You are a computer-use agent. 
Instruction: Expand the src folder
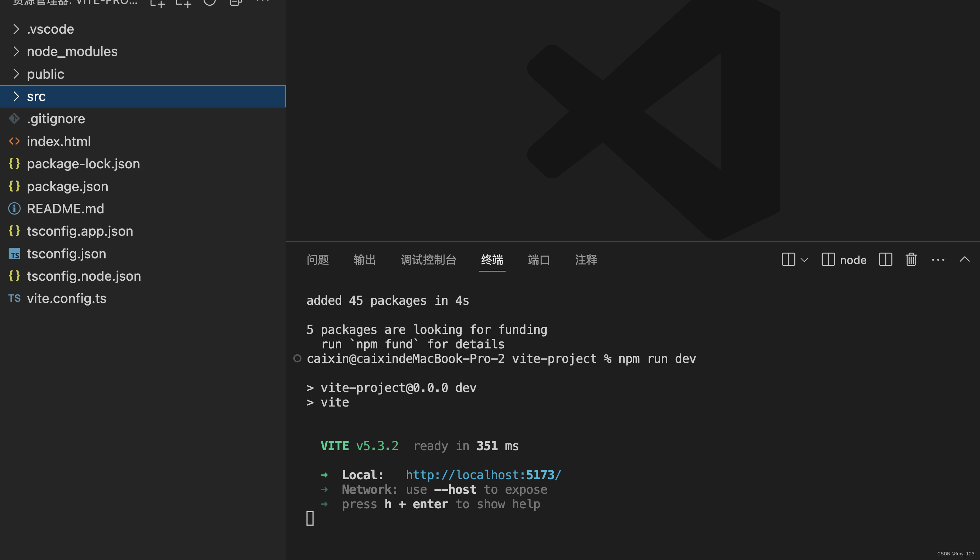pyautogui.click(x=36, y=96)
